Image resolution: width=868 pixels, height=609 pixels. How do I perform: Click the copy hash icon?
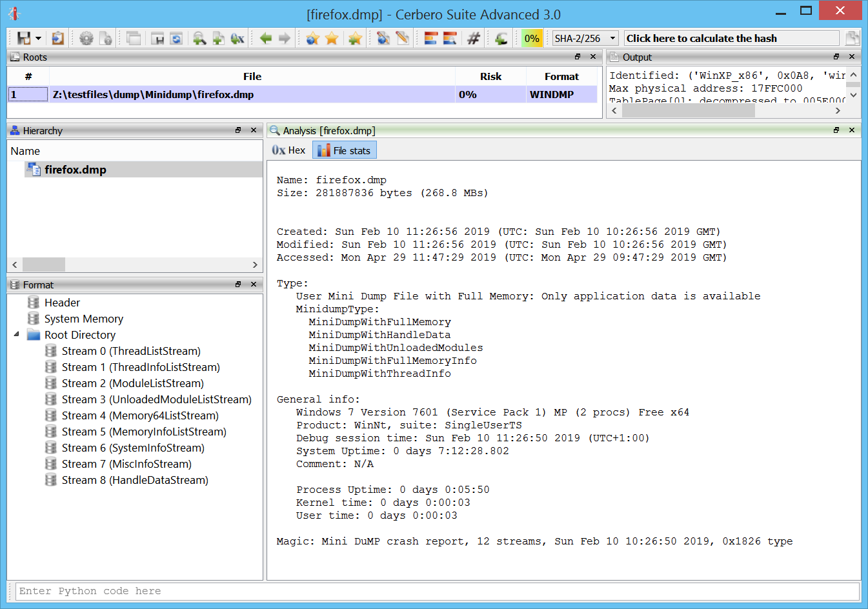pos(853,39)
